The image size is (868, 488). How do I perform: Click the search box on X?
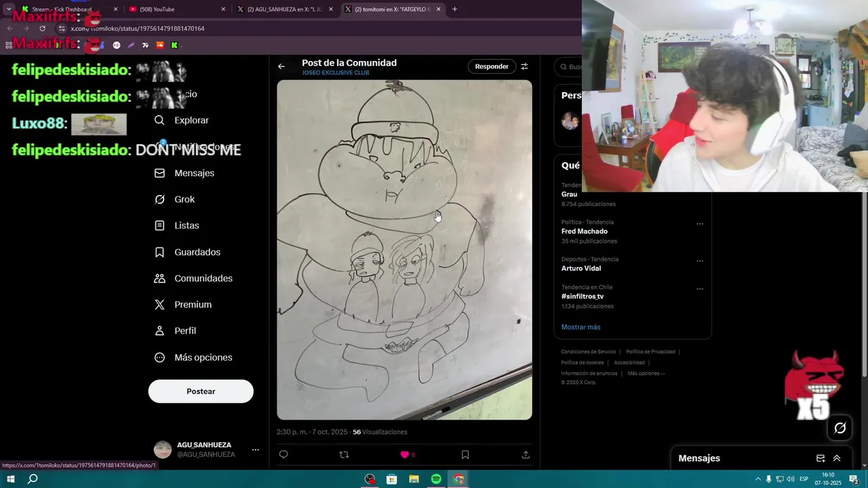[568, 66]
